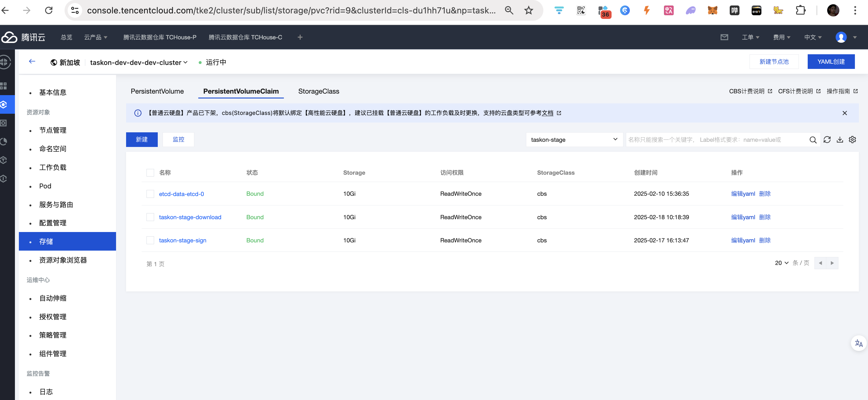Dismiss the blue notice banner
Image resolution: width=868 pixels, height=400 pixels.
(845, 113)
